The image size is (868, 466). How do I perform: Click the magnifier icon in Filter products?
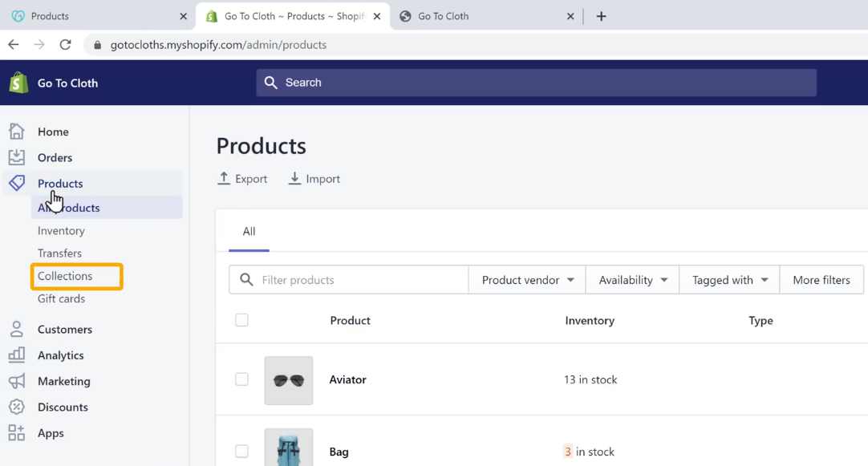coord(246,279)
